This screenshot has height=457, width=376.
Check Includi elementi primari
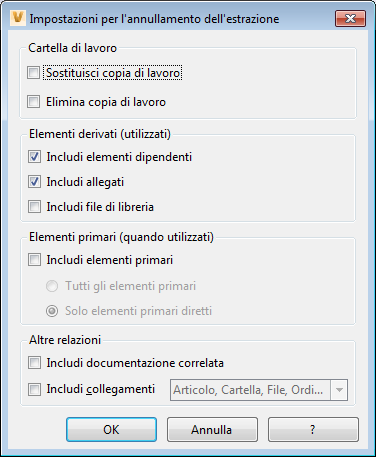(34, 260)
